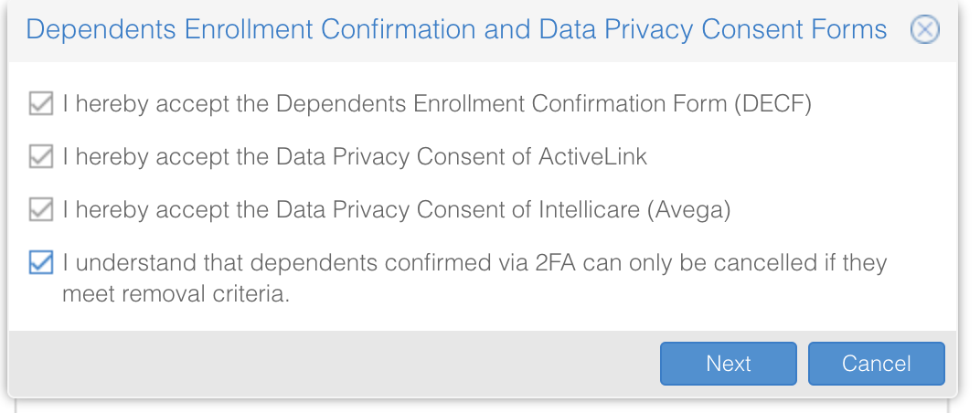Toggle the Intellicare (Avega) consent checkbox

41,210
